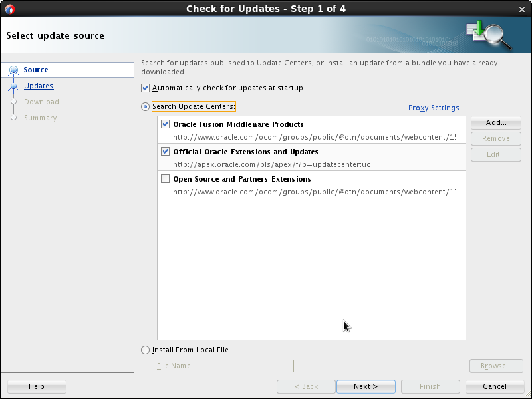532x399 pixels.
Task: Close the Check for Updates dialog
Action: point(522,9)
